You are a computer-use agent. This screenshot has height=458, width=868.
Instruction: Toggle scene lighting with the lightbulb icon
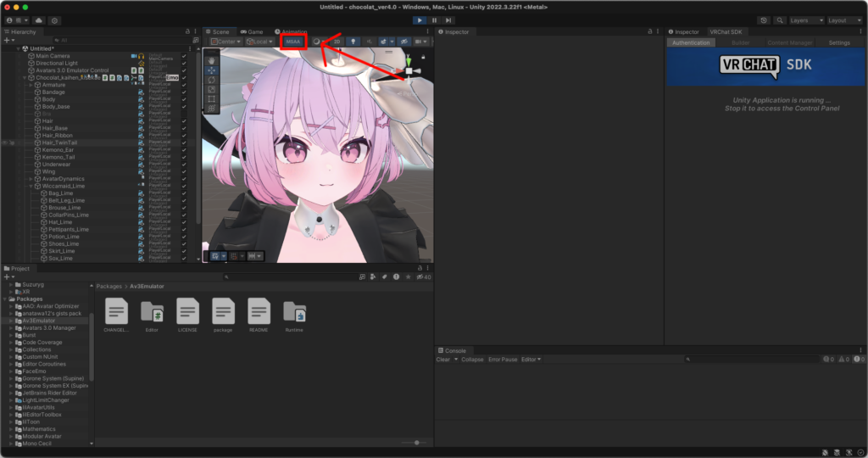(353, 41)
